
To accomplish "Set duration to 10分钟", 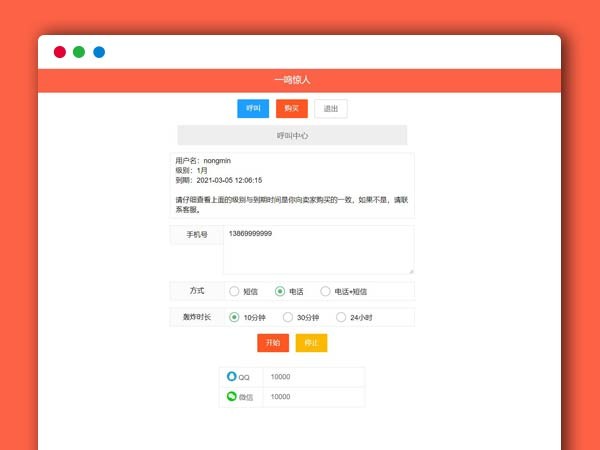I will pyautogui.click(x=234, y=317).
